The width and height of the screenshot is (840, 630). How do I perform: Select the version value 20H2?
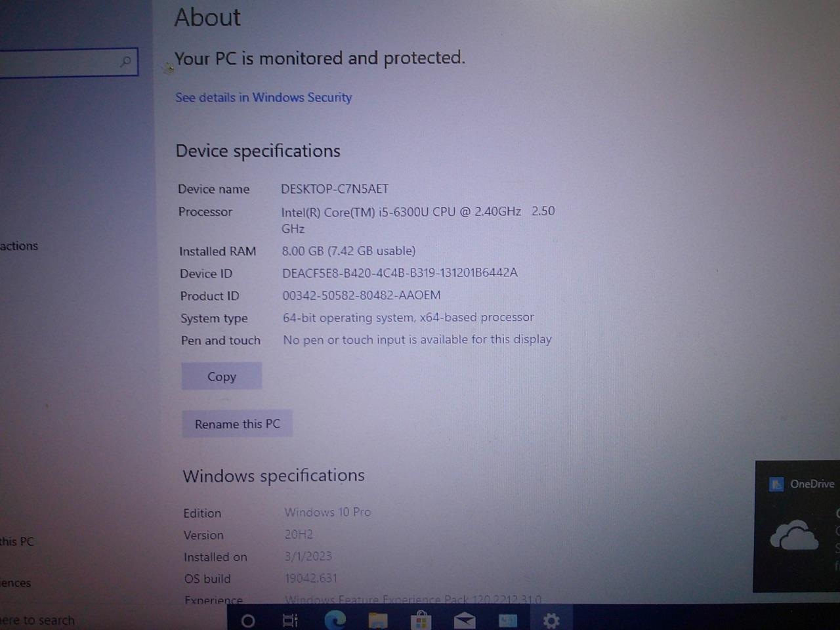[299, 534]
